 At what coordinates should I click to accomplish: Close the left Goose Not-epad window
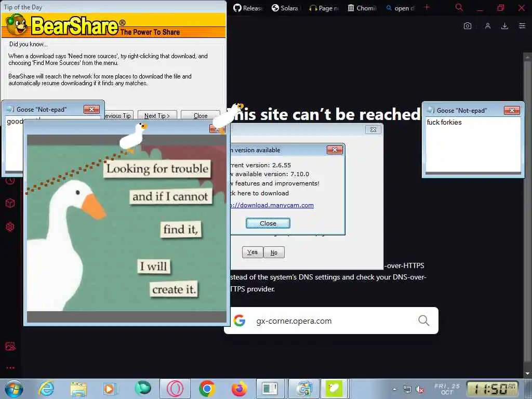pyautogui.click(x=91, y=109)
